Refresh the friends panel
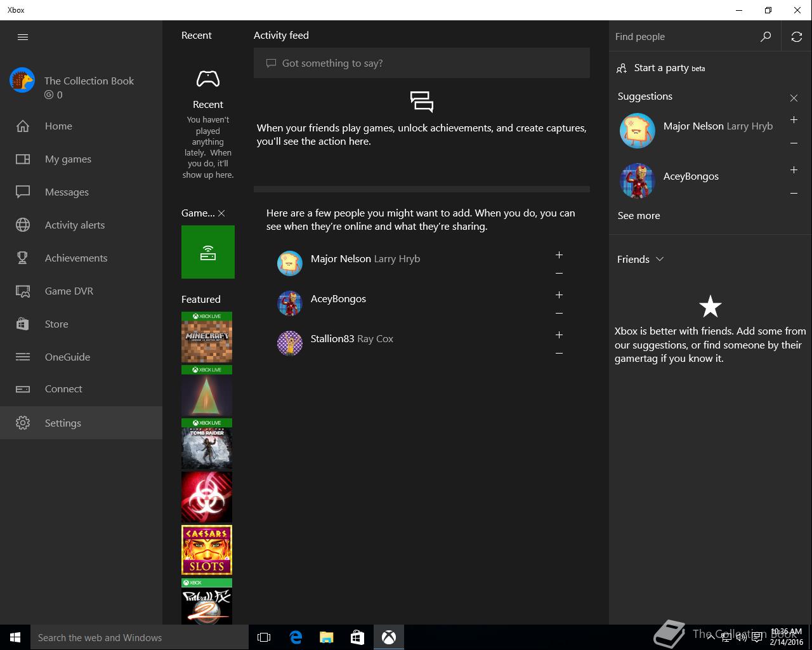This screenshot has height=650, width=812. point(797,37)
